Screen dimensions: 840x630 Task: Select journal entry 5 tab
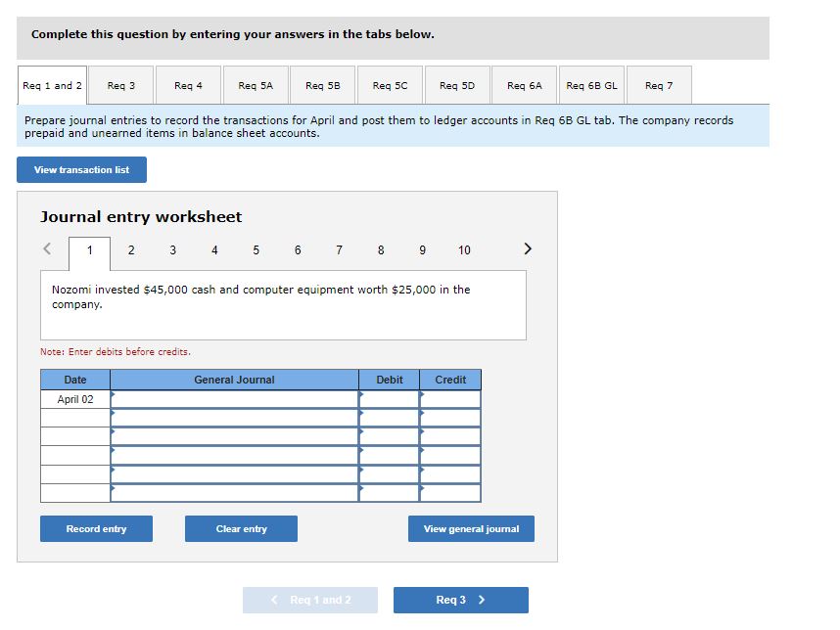[257, 250]
